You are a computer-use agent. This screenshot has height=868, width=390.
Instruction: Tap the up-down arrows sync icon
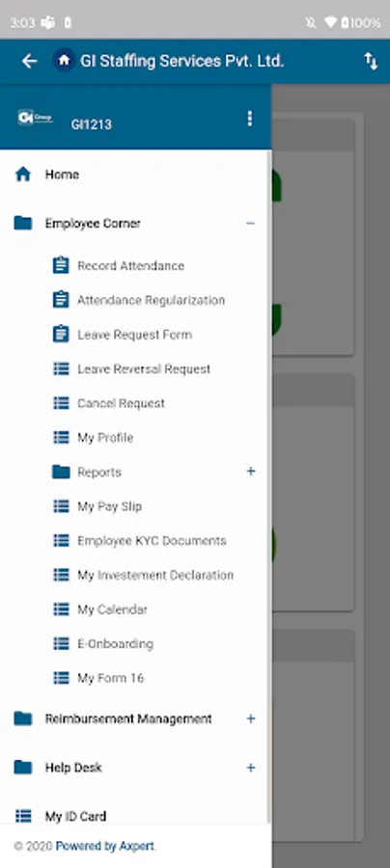371,61
